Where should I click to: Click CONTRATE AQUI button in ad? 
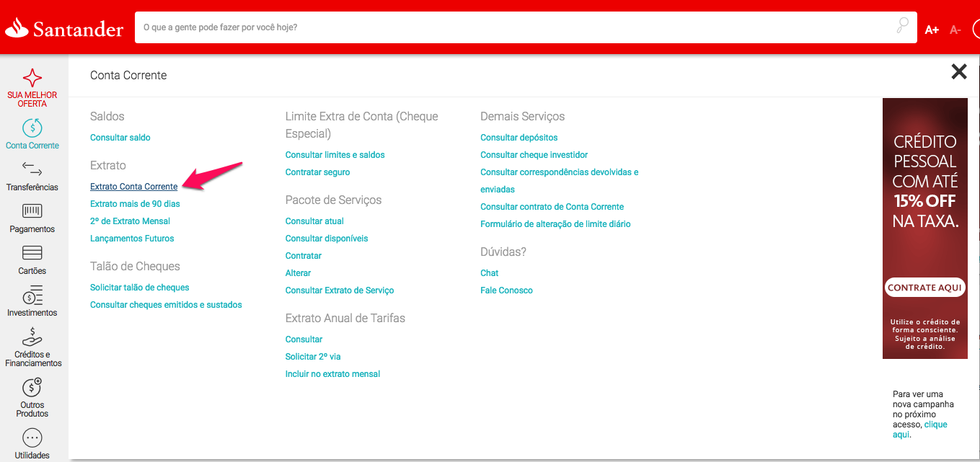pos(925,288)
